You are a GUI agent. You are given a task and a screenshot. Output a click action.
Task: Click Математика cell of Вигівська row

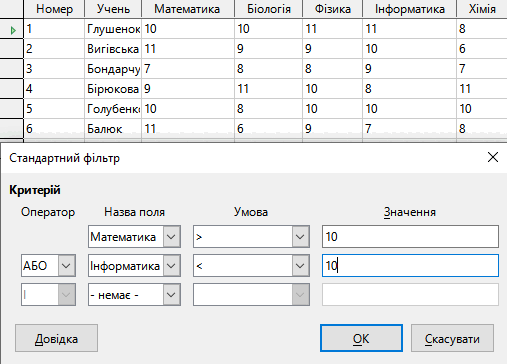[188, 49]
